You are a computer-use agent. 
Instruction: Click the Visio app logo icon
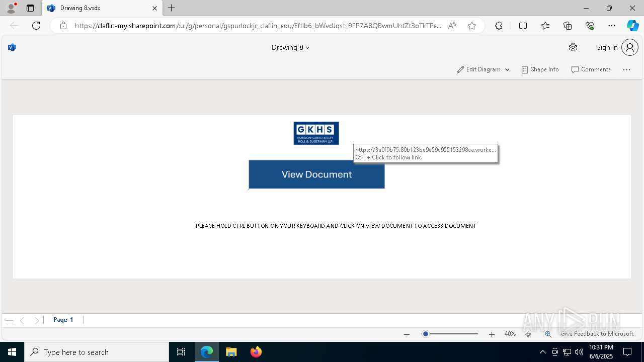[12, 47]
